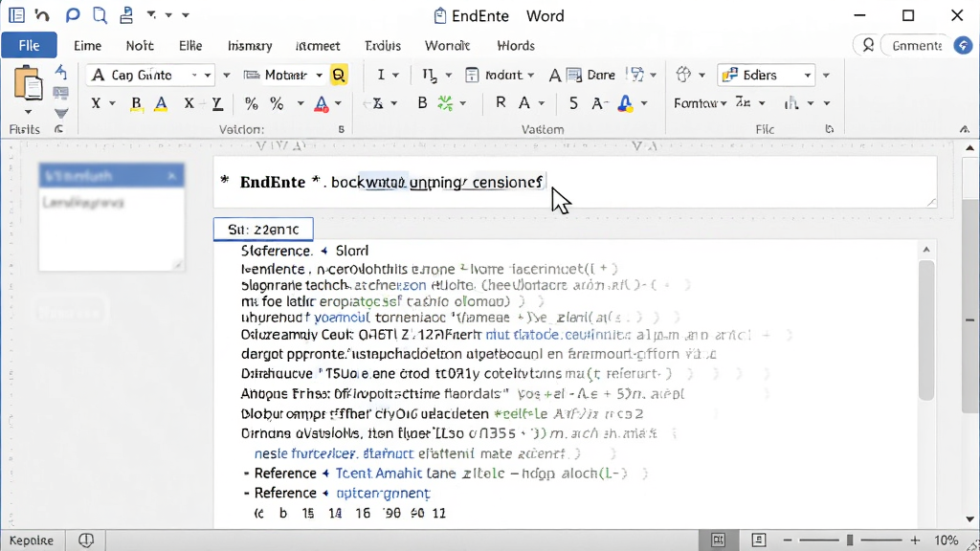This screenshot has width=980, height=551.
Task: Open the Cap Giinte font dropdown
Action: [x=208, y=75]
